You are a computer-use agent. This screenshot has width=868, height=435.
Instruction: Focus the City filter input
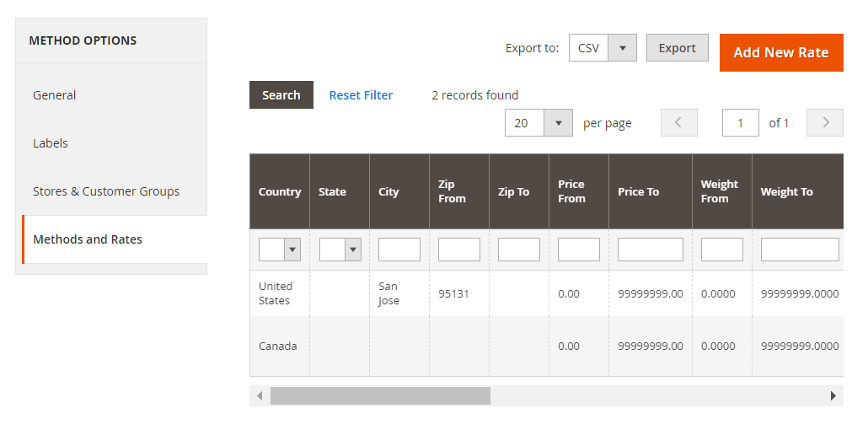[399, 250]
